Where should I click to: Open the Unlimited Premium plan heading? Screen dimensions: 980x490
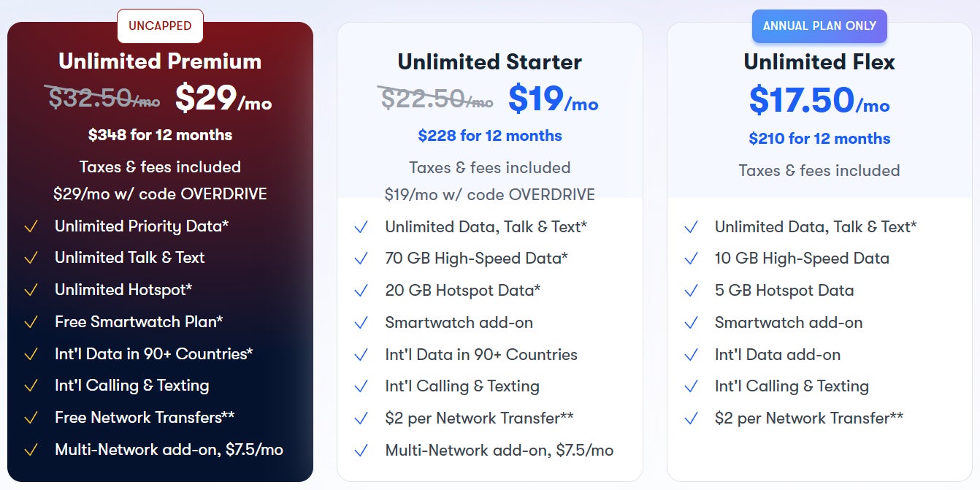(x=160, y=61)
